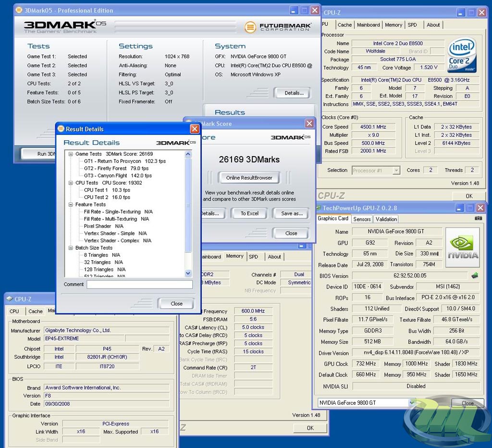Minimize the top-right CPU-Z window
Image resolution: width=492 pixels, height=448 pixels.
[460, 12]
